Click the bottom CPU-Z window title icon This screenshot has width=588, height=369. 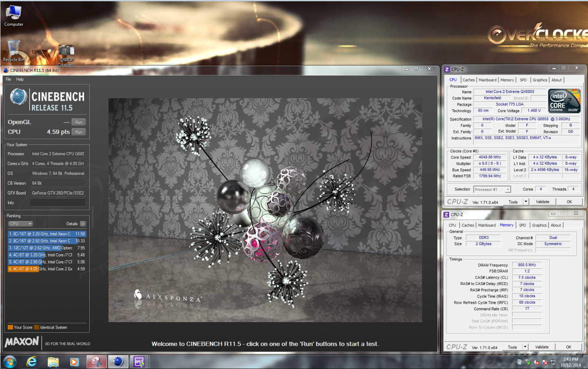point(447,214)
